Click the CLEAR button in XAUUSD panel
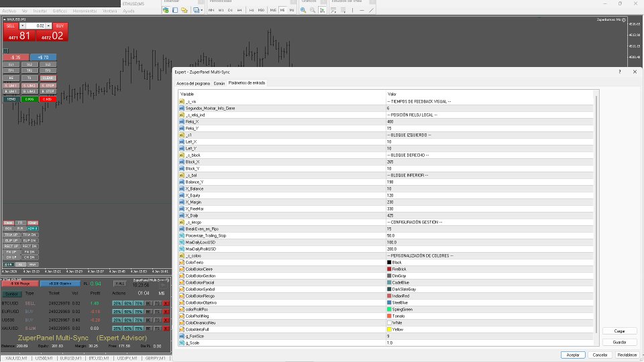The image size is (644, 362). pyautogui.click(x=48, y=78)
